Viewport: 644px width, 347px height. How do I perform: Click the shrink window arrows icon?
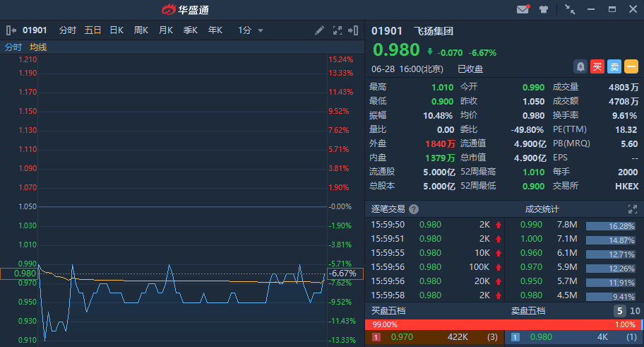point(570,9)
